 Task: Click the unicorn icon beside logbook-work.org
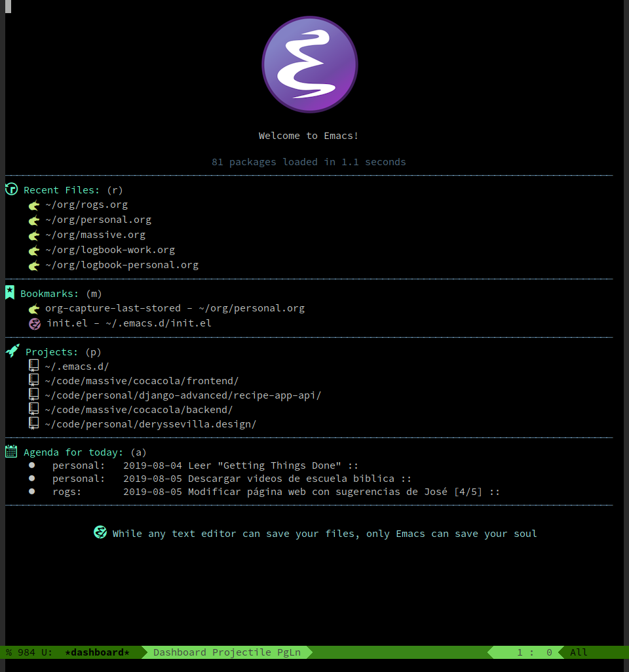(34, 250)
